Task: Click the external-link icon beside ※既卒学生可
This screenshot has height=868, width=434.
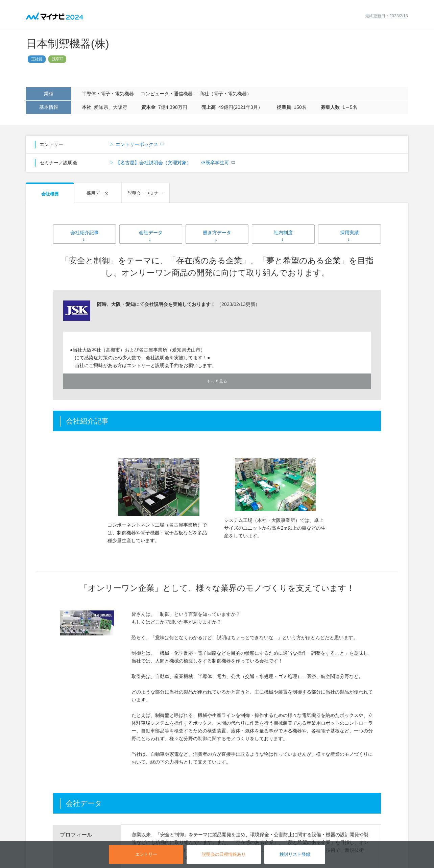Action: [x=233, y=163]
